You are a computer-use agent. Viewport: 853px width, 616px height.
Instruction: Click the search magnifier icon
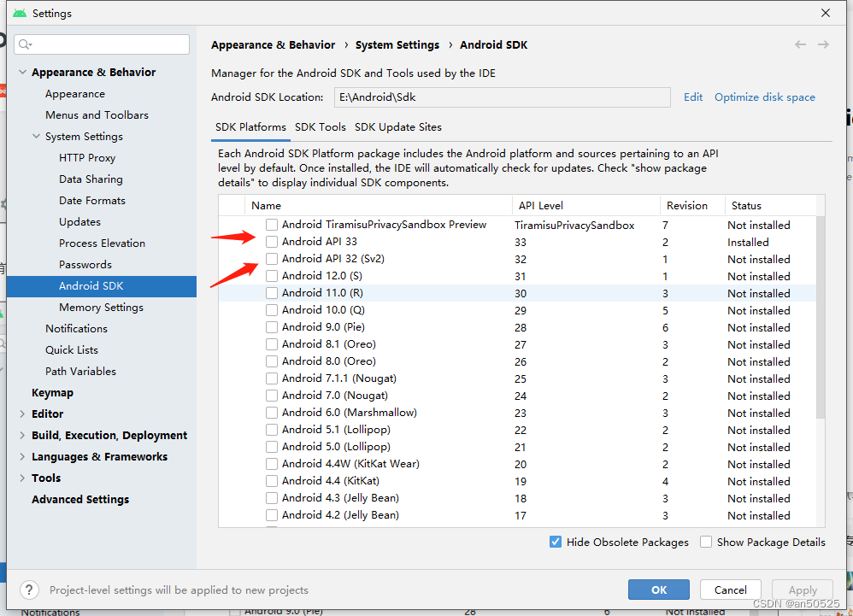[x=25, y=44]
